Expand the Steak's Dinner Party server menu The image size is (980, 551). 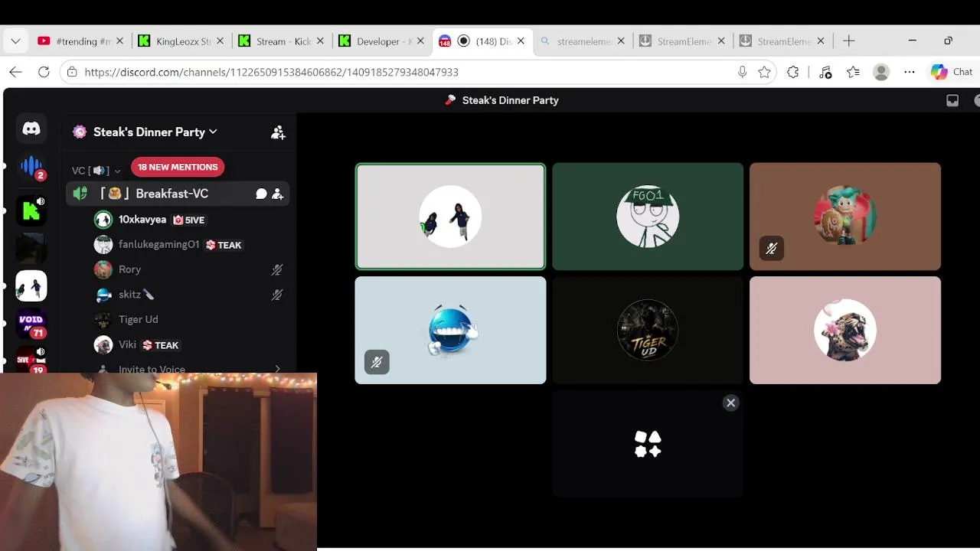pos(155,132)
